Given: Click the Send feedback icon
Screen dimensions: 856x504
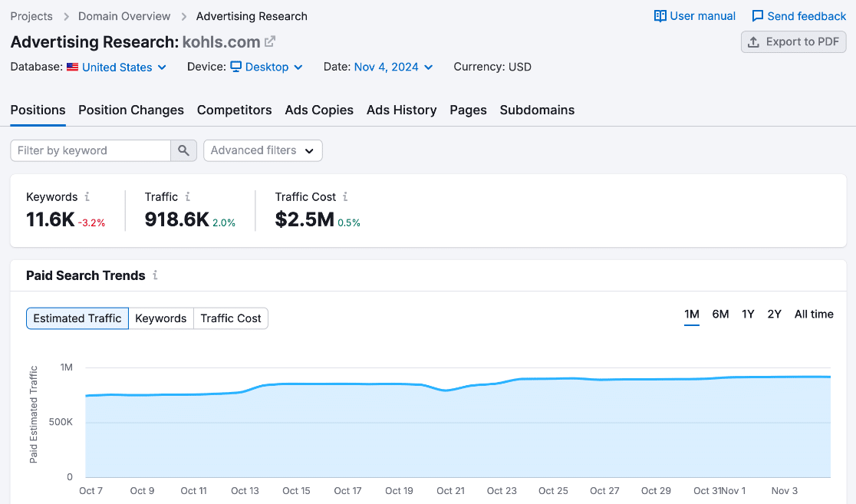Looking at the screenshot, I should 759,15.
